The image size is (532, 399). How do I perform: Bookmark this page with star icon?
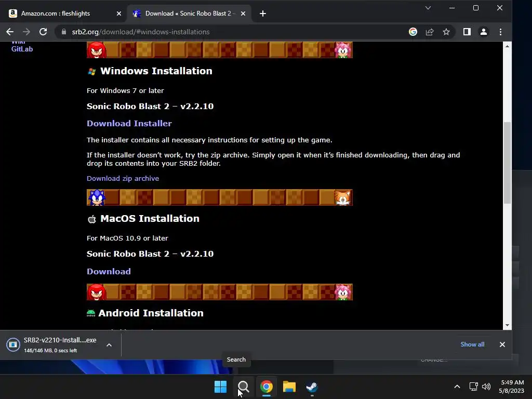coord(446,32)
